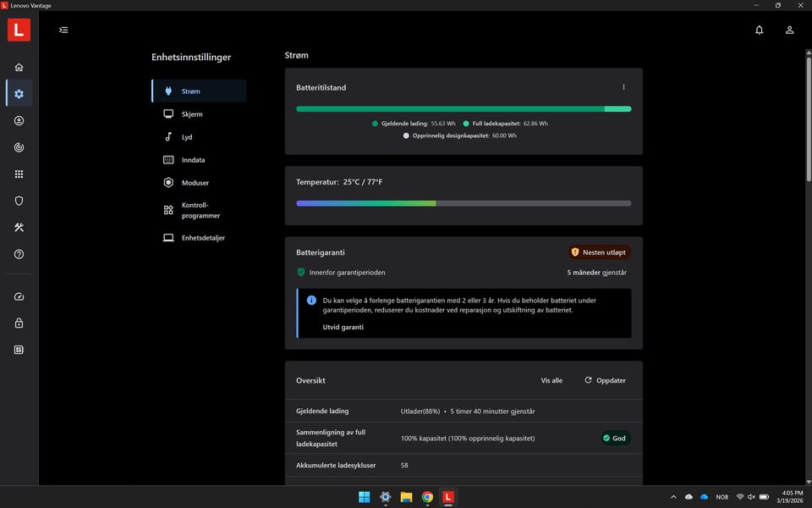Click the Utvid garanti link
Viewport: 812px width, 508px height.
tap(343, 327)
